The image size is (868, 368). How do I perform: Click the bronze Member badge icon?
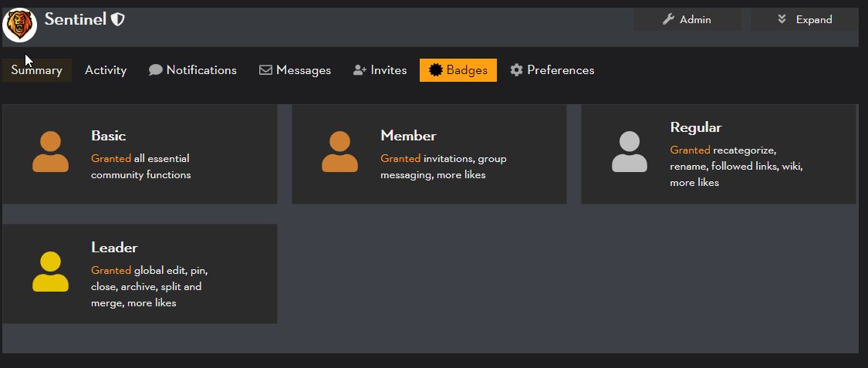pyautogui.click(x=340, y=152)
